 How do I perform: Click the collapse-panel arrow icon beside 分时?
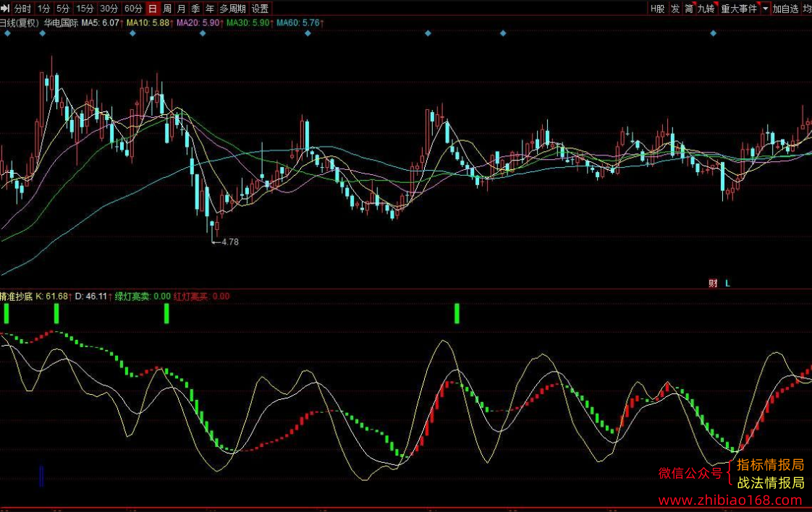coord(5,8)
